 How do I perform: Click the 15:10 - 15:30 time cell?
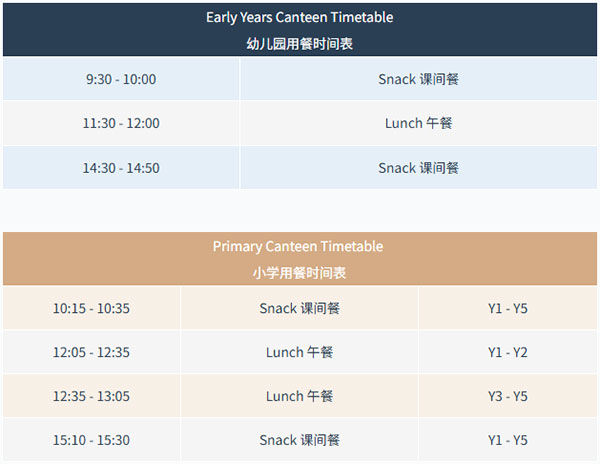[91, 440]
